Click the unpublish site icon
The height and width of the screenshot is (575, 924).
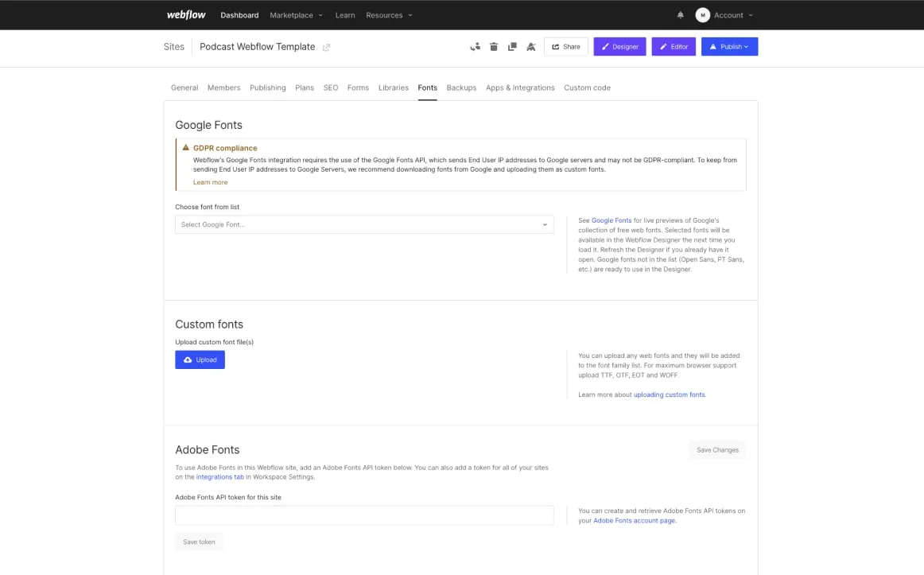coord(531,47)
